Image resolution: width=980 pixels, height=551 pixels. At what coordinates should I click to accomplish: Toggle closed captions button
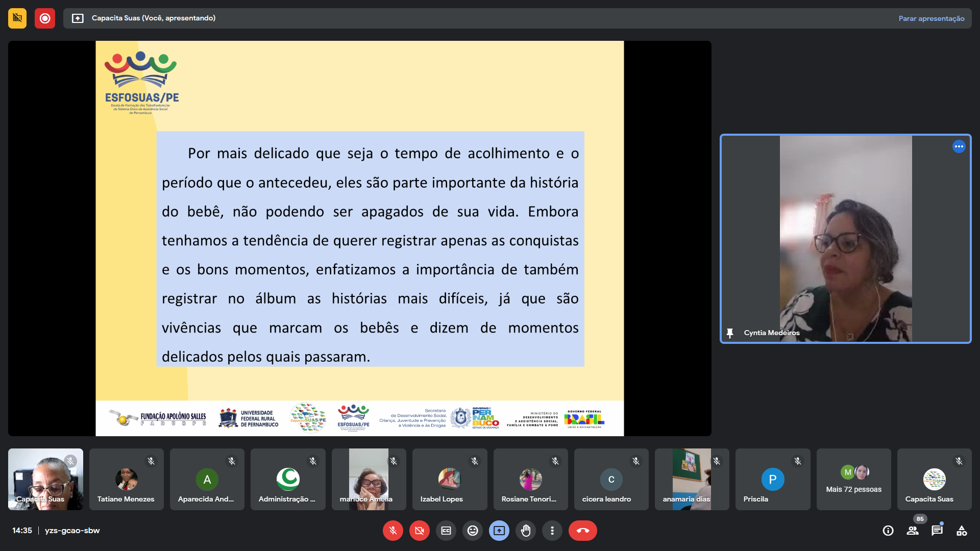click(x=446, y=531)
